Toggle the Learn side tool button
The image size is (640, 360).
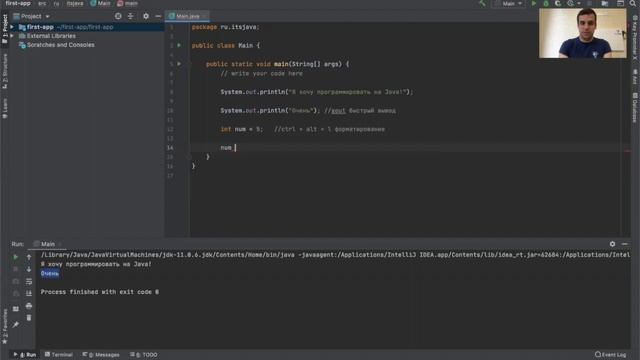[5, 109]
